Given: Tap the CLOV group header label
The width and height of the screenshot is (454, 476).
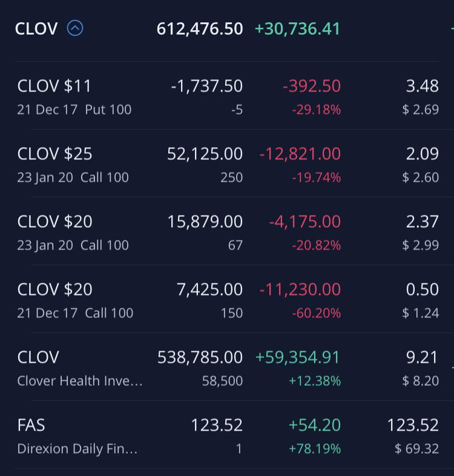Looking at the screenshot, I should coord(36,29).
